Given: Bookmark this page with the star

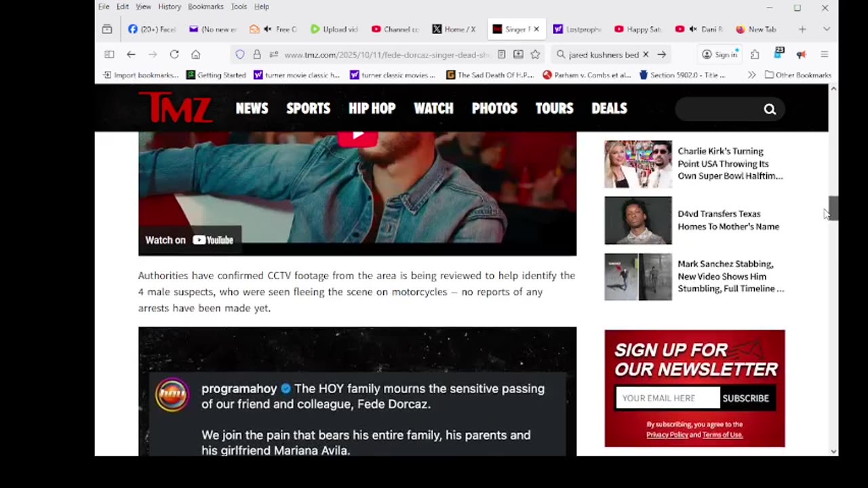Looking at the screenshot, I should coord(535,54).
